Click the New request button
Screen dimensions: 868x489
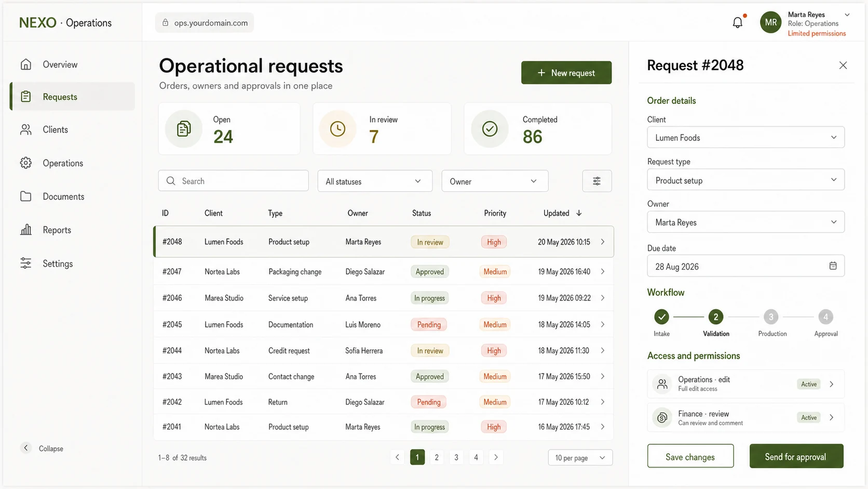tap(566, 73)
